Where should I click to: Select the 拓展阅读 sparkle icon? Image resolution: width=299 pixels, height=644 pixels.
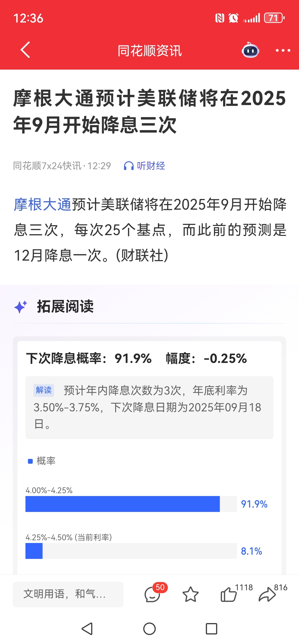pos(20,307)
